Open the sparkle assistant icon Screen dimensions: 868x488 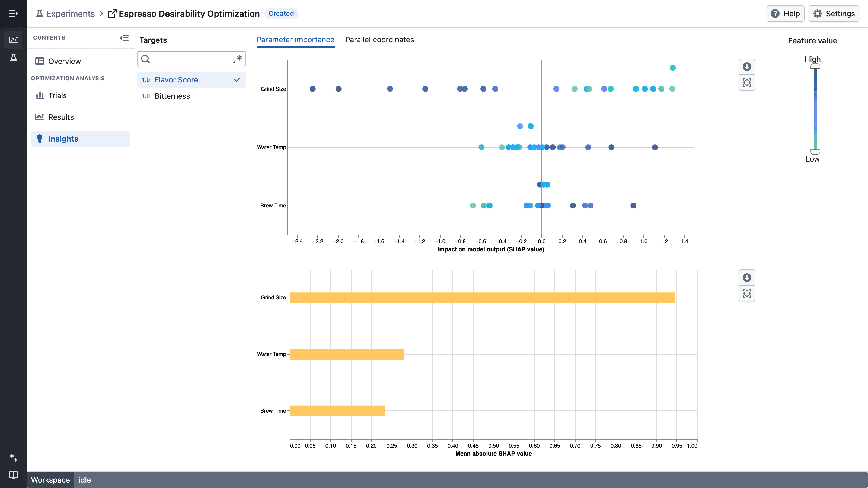(x=13, y=457)
